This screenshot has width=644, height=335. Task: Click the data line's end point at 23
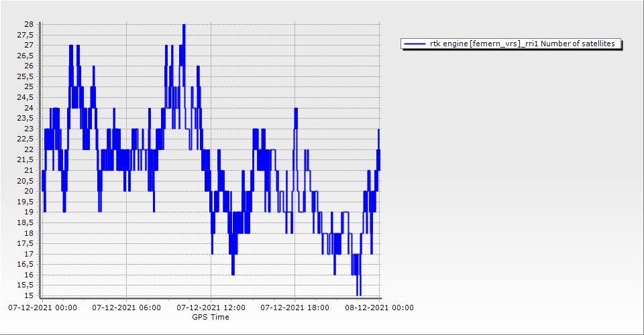[x=379, y=129]
